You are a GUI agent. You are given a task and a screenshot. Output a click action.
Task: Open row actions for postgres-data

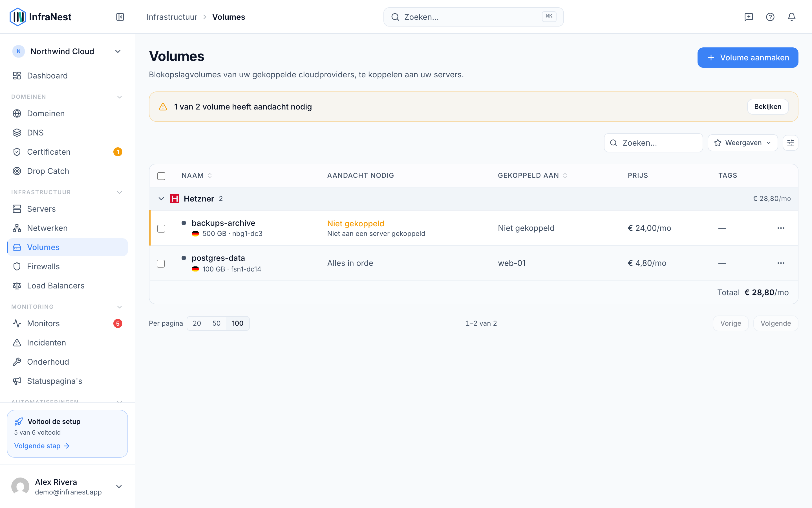781,263
